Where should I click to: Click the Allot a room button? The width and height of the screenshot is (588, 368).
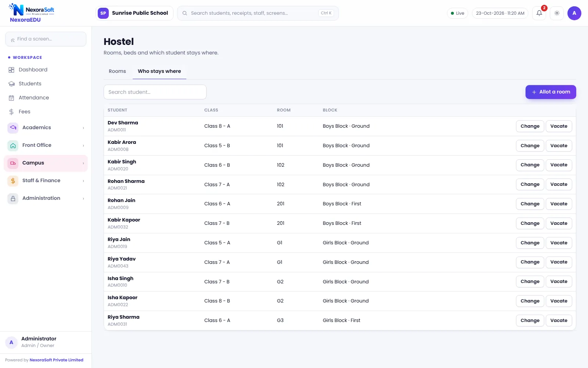click(551, 92)
